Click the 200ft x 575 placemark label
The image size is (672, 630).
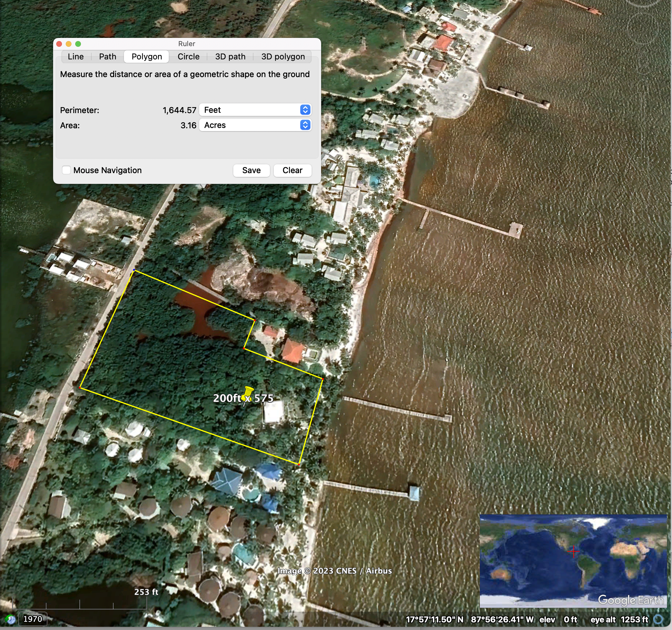(243, 398)
